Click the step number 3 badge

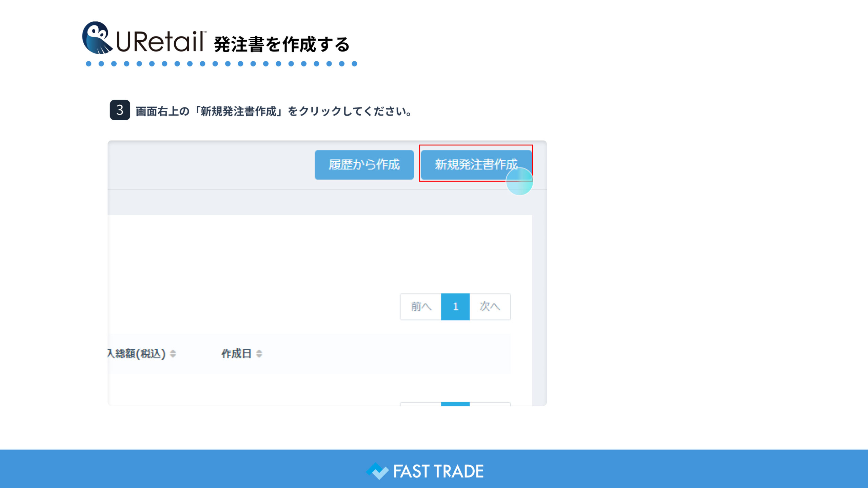pyautogui.click(x=120, y=110)
